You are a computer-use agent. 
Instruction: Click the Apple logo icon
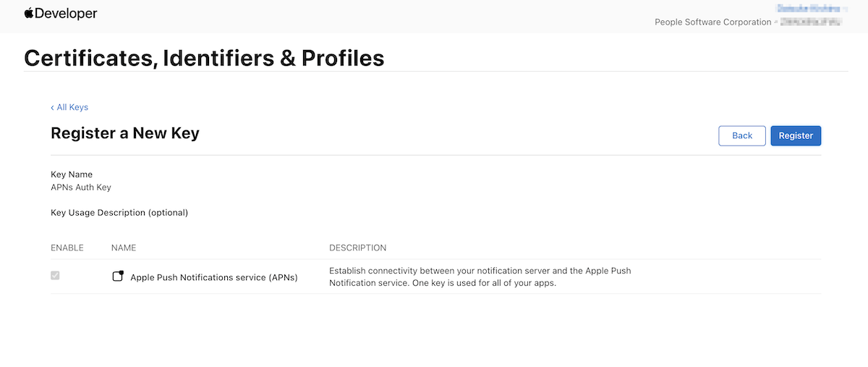29,13
